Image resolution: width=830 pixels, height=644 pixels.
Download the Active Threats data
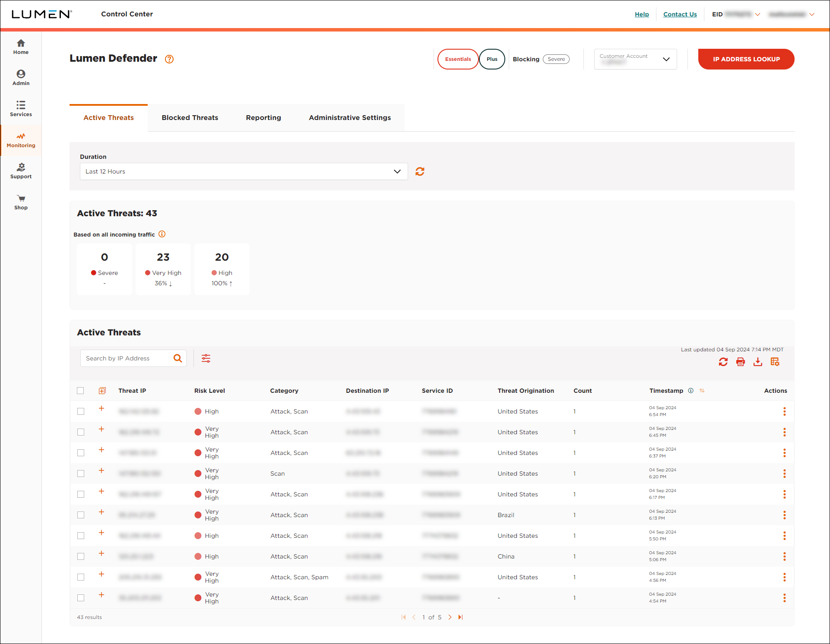tap(758, 362)
